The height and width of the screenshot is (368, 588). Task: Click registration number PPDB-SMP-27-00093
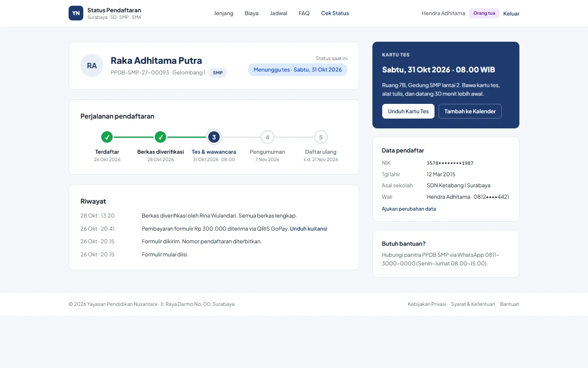point(140,72)
